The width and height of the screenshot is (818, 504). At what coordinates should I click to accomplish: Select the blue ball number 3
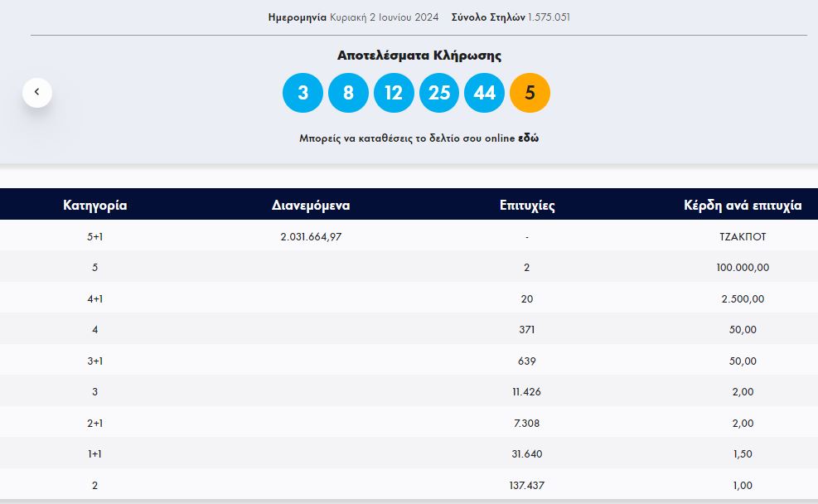point(303,93)
